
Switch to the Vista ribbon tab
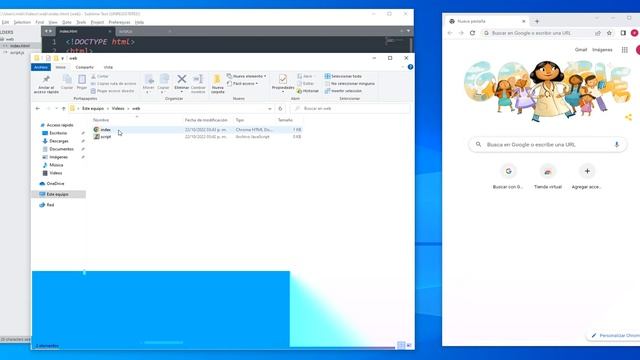(108, 67)
